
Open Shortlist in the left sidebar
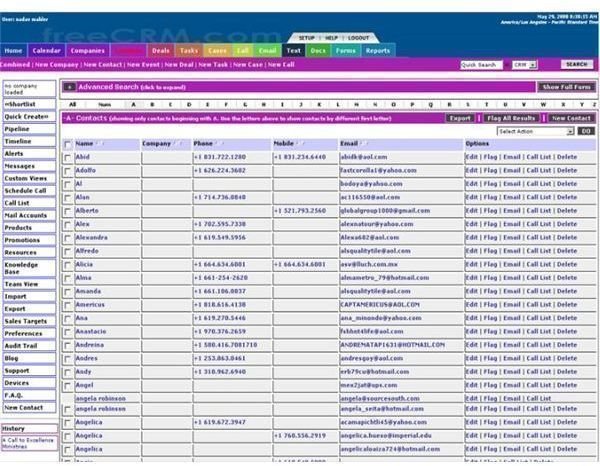pyautogui.click(x=29, y=104)
